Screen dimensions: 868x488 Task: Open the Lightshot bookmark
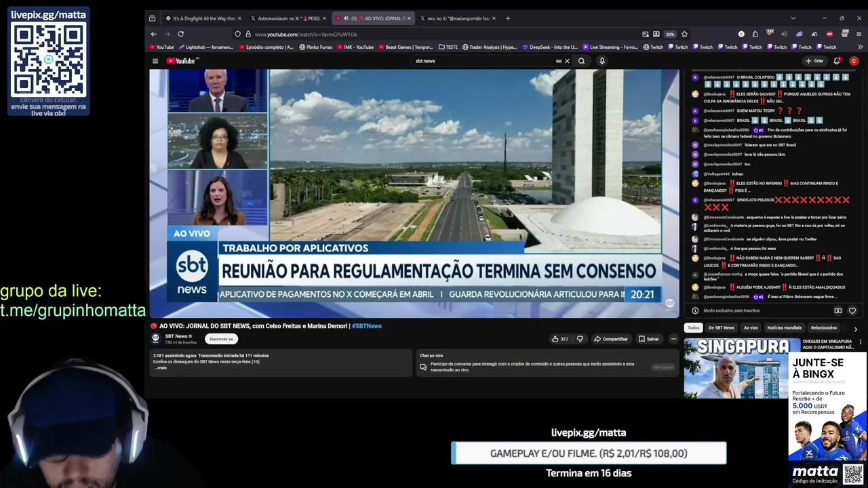[x=207, y=47]
